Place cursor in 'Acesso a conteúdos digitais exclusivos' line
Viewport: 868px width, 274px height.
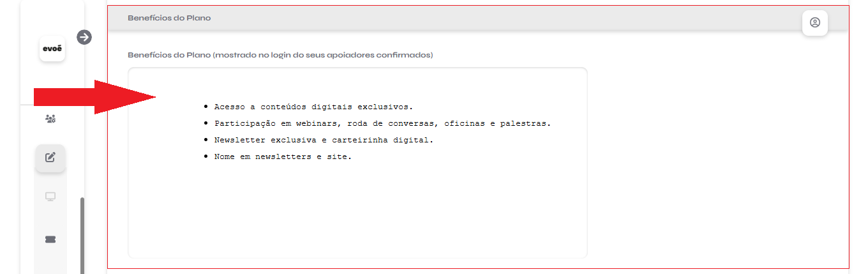click(x=313, y=107)
